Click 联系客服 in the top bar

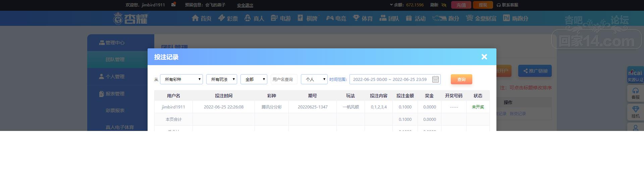(x=507, y=5)
